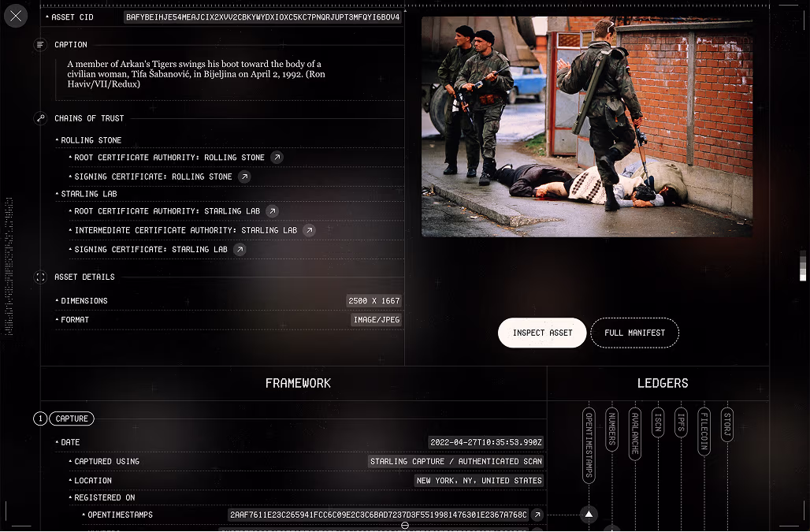Click the page scroll indicator on right edge
This screenshot has height=532, width=810.
pyautogui.click(x=803, y=266)
